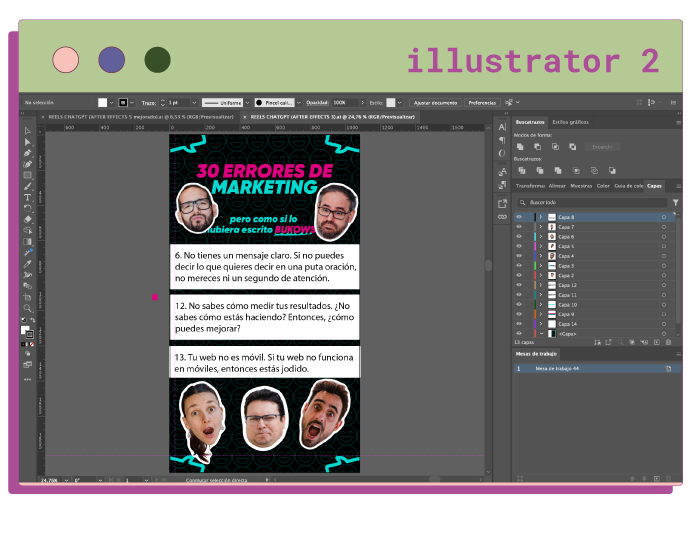
Task: Open the Opacidad 100% dropdown arrow
Action: tap(362, 103)
